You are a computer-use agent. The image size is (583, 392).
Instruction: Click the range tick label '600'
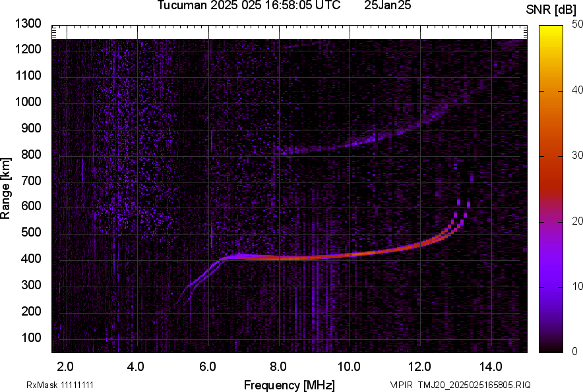click(31, 206)
